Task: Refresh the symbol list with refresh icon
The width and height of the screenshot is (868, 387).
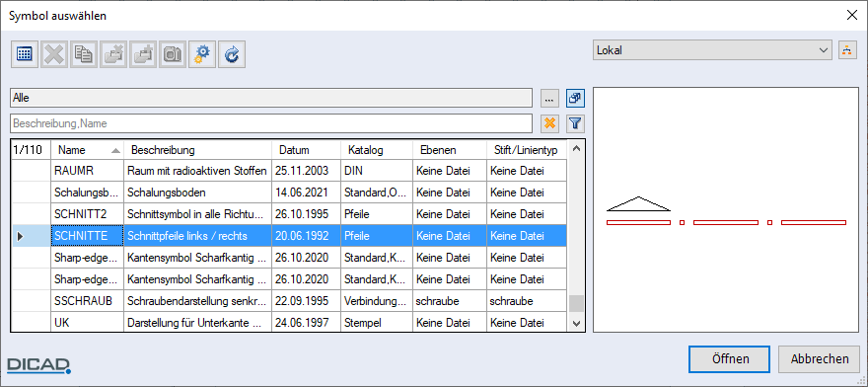Action: point(232,54)
